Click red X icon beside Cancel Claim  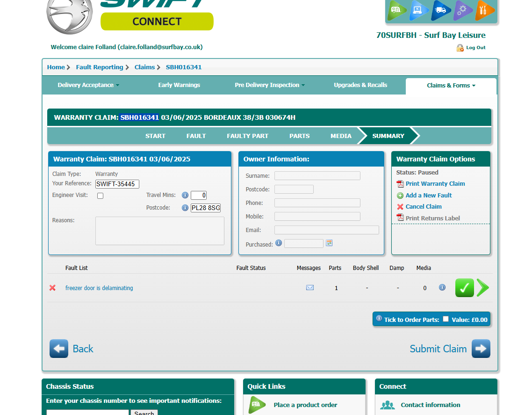[400, 206]
